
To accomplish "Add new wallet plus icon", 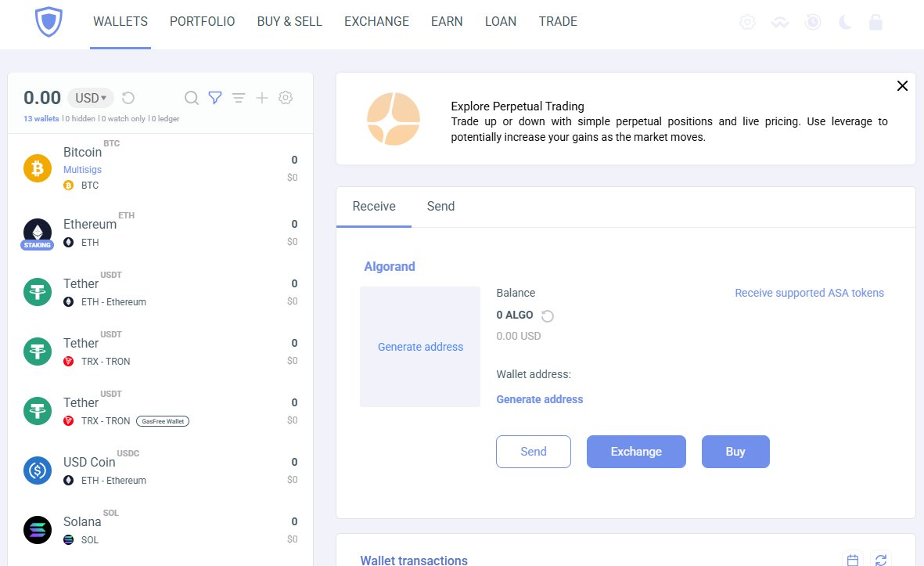I will 262,98.
